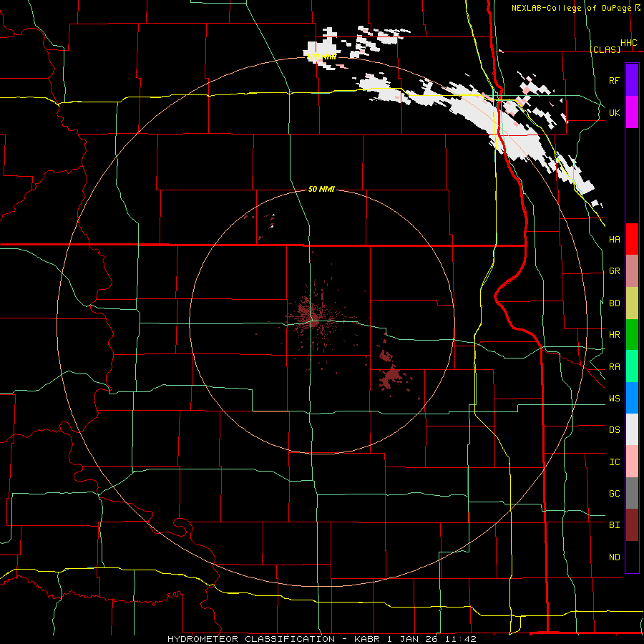Click the WS legend label

tap(614, 399)
